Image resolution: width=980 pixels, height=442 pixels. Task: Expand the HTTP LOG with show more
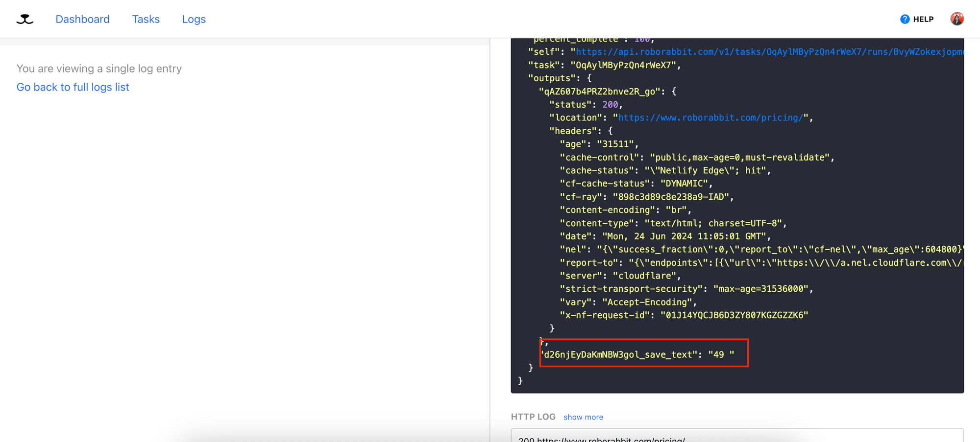pos(583,417)
